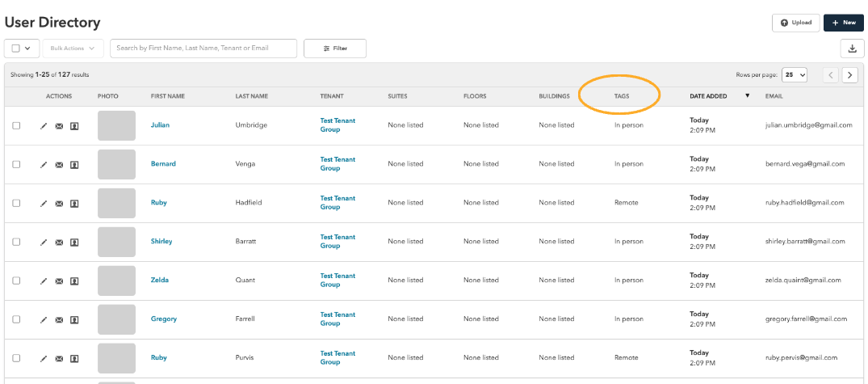
Task: Click the New button
Action: tap(844, 23)
